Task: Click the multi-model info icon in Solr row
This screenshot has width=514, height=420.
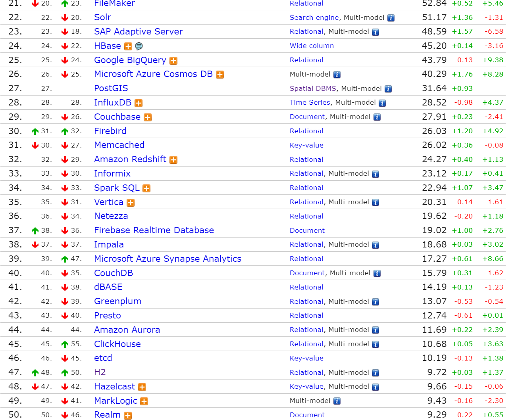Action: coord(391,18)
